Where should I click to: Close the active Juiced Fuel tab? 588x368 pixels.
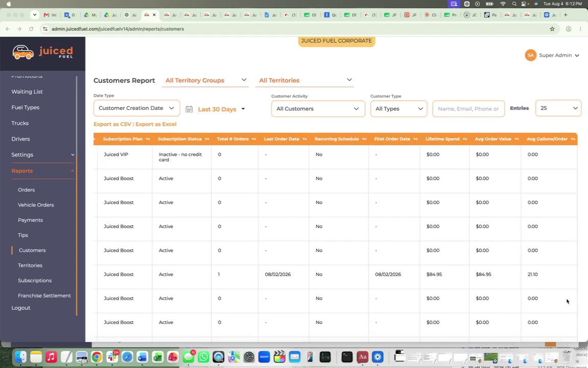[154, 15]
